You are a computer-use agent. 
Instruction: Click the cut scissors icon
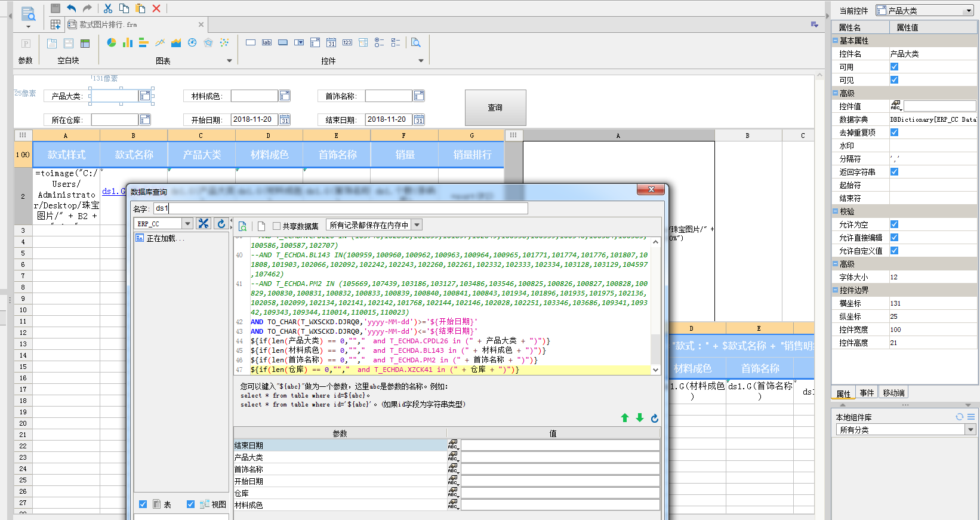pos(108,8)
